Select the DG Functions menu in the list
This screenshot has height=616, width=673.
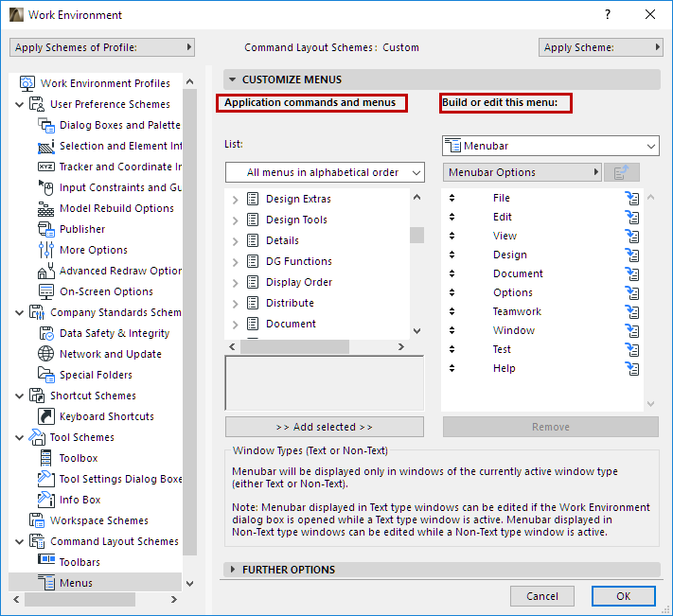pos(299,262)
